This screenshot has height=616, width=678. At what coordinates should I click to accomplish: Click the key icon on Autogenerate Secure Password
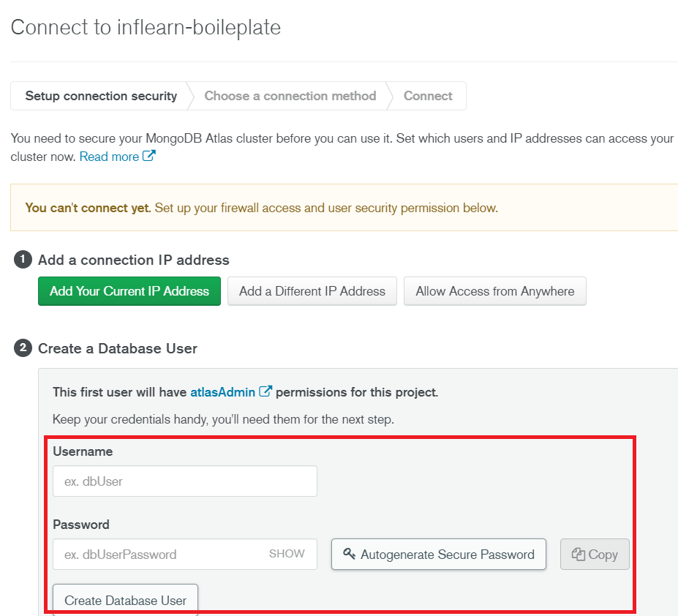(x=349, y=553)
